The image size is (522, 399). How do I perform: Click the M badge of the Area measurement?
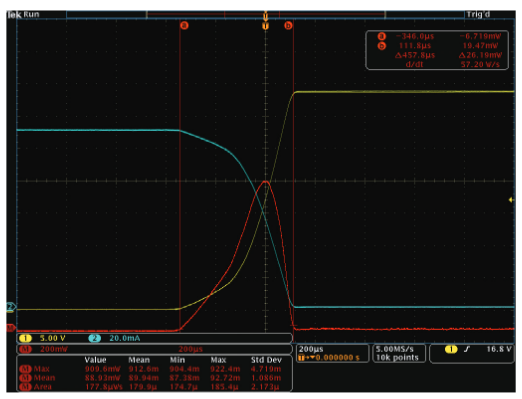click(25, 387)
